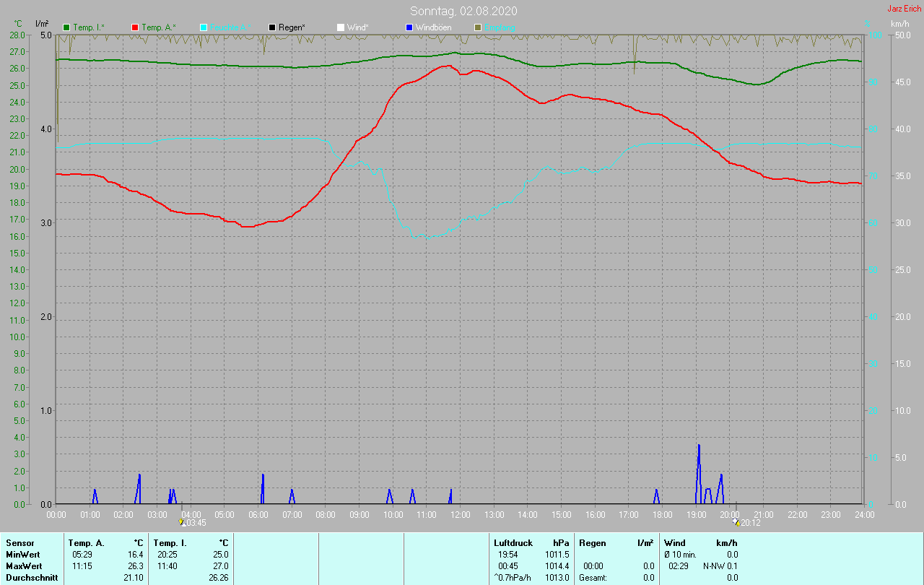Click the 19:00 mark on the time axis

pyautogui.click(x=696, y=515)
